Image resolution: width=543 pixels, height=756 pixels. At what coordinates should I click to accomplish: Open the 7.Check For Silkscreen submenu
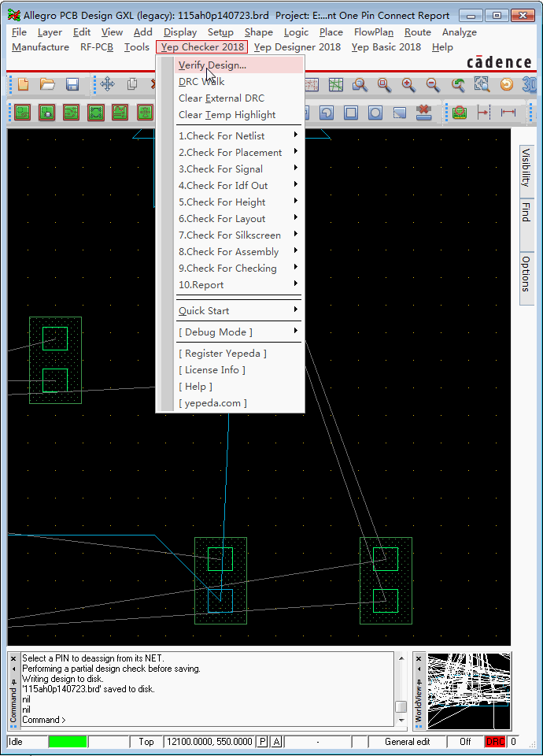pos(238,235)
